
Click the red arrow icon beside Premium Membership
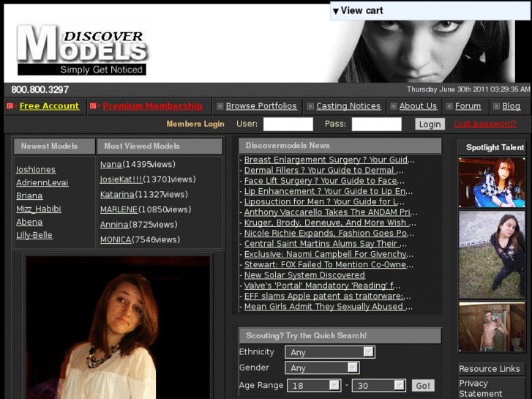coord(94,106)
